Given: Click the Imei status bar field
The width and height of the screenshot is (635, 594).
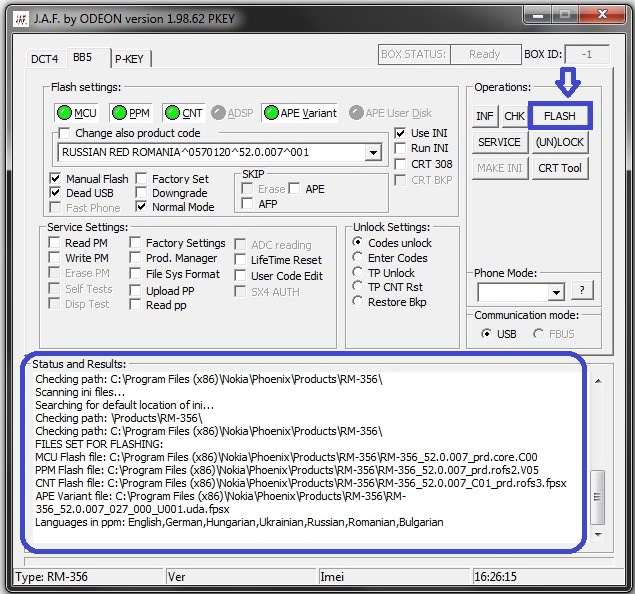Looking at the screenshot, I should pos(394,577).
